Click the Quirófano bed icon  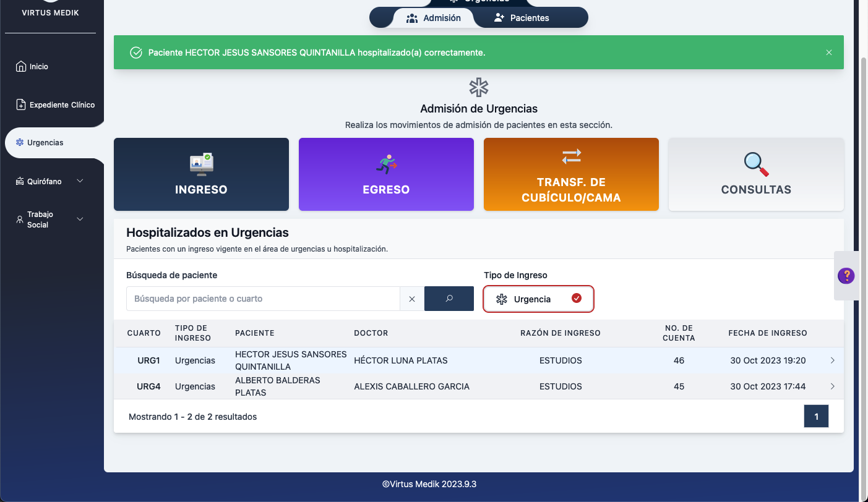[20, 181]
